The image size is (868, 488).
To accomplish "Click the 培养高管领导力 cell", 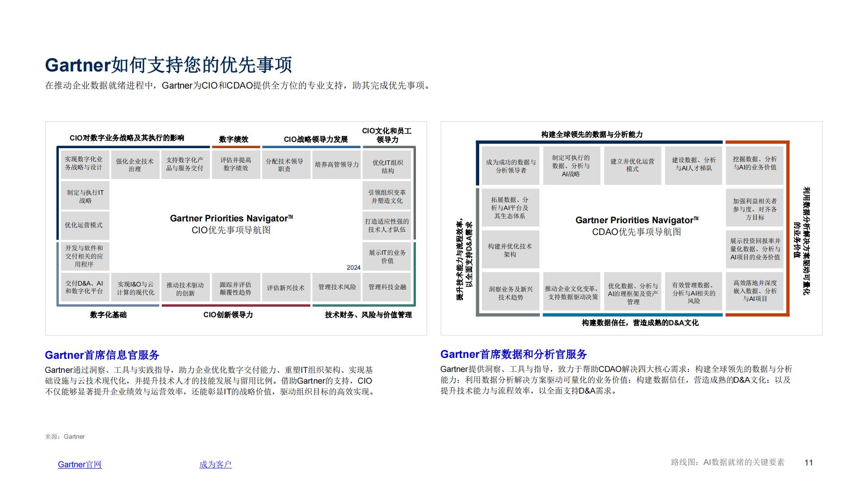I will point(337,165).
